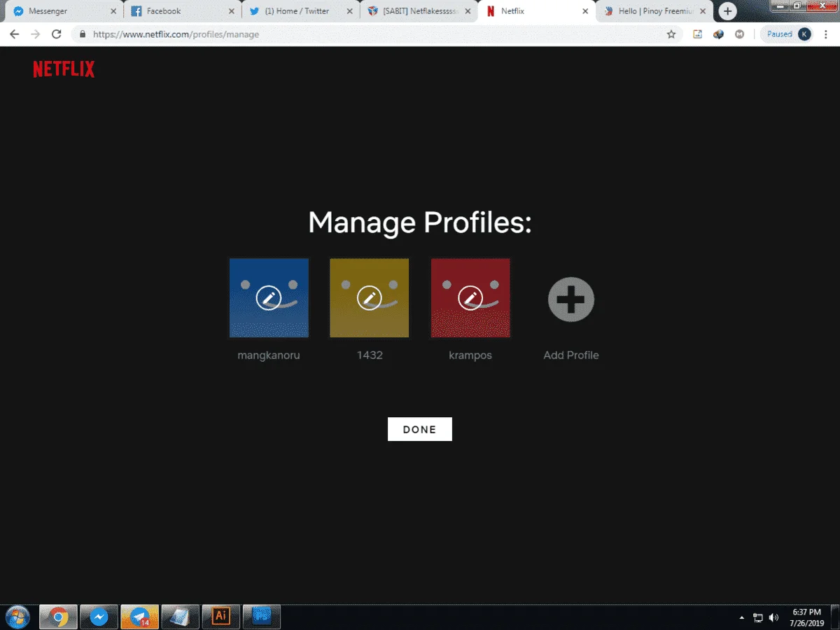The width and height of the screenshot is (840, 630).
Task: Switch to the [SABIT] Netflakes tab
Action: tap(417, 11)
